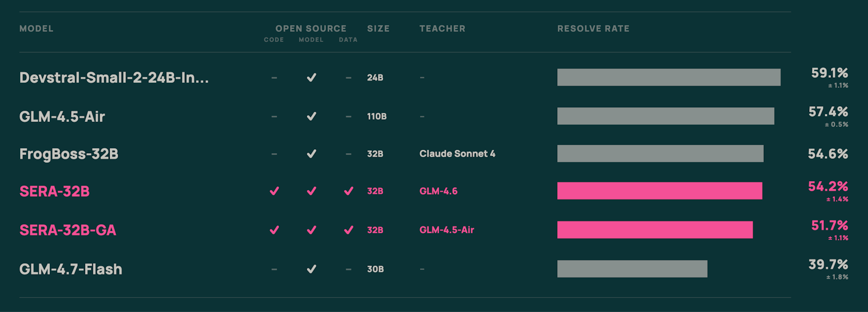Screen dimensions: 868x312
Task: Open the SERA-32B model name link
Action: [x=54, y=192]
